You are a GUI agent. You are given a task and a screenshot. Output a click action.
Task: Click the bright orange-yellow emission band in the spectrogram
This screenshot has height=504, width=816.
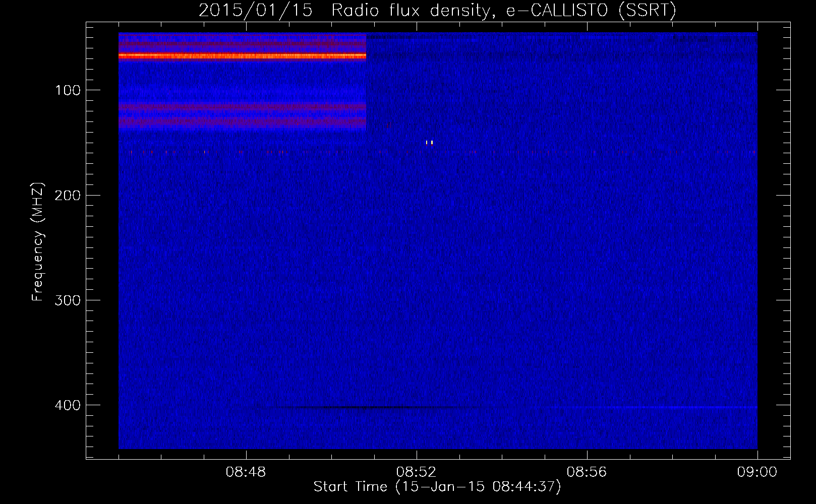tap(242, 56)
